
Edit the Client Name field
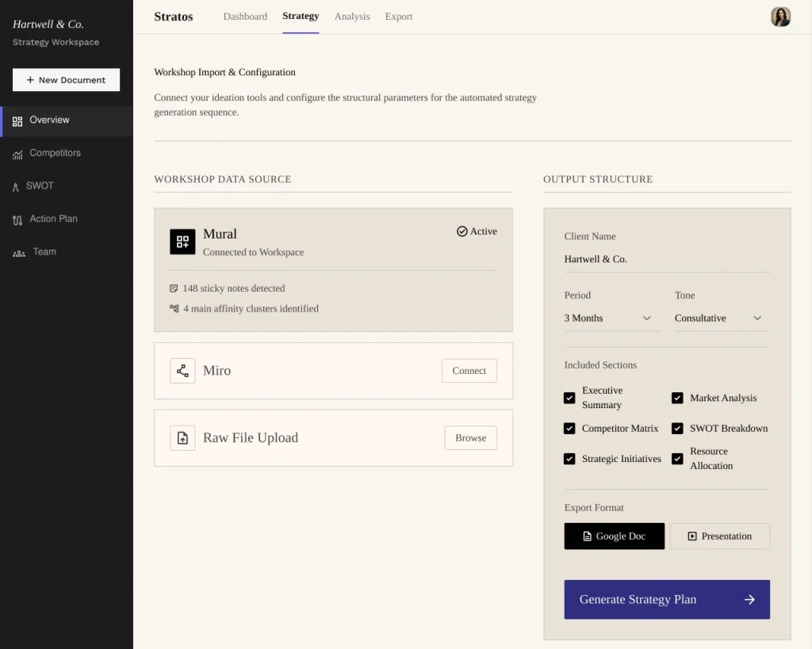(667, 259)
